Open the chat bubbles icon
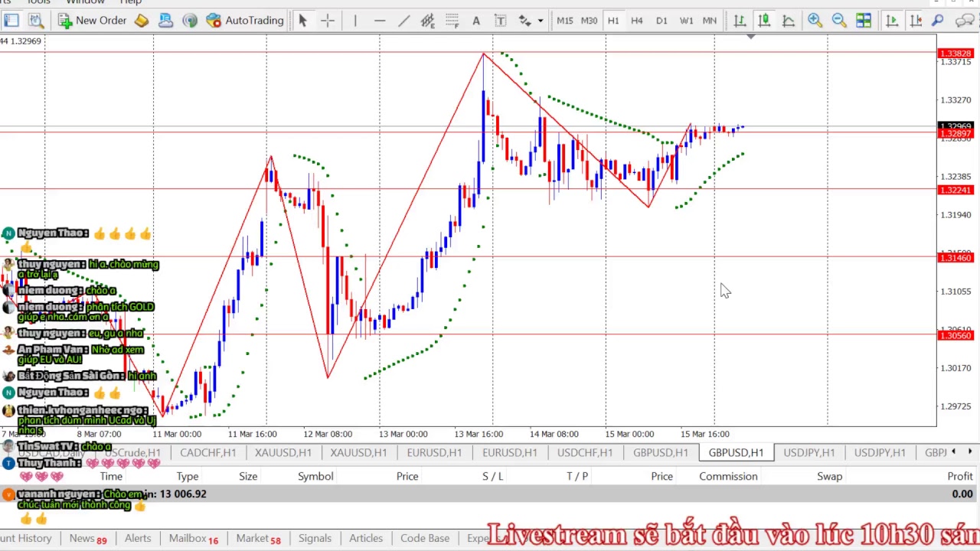The height and width of the screenshot is (551, 980). tap(965, 21)
